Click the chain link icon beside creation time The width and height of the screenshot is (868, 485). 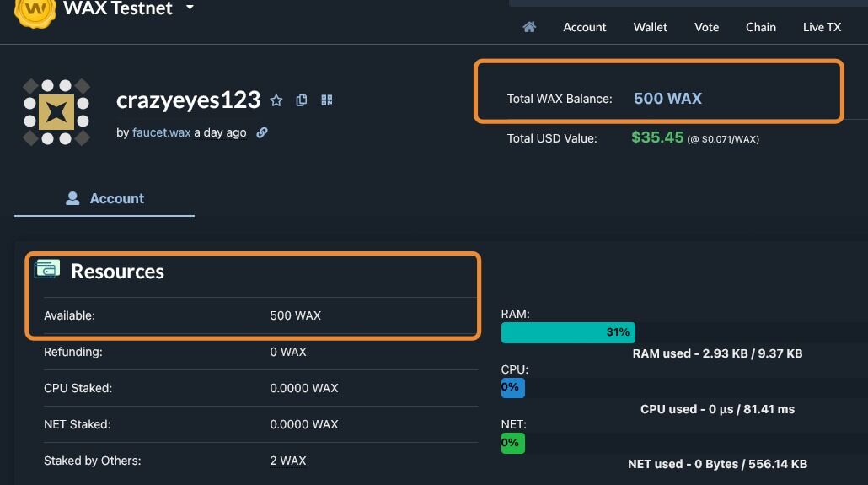point(262,132)
